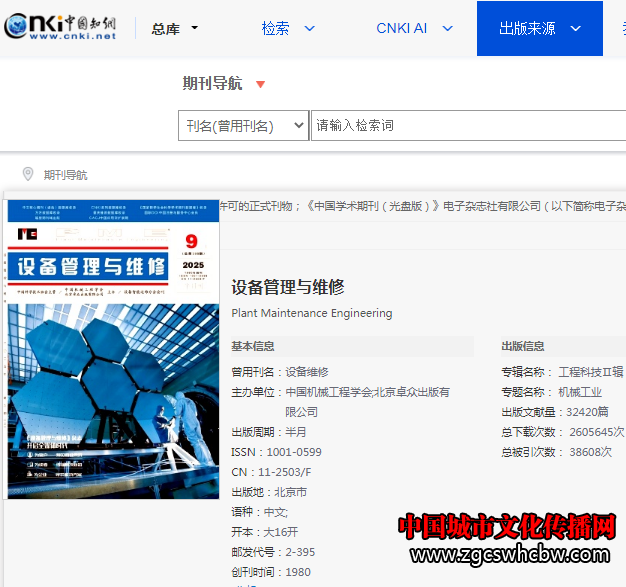Screen dimensions: 626x587
Task: Open the 刊名(曾用刊名) search field selector
Action: pyautogui.click(x=243, y=126)
